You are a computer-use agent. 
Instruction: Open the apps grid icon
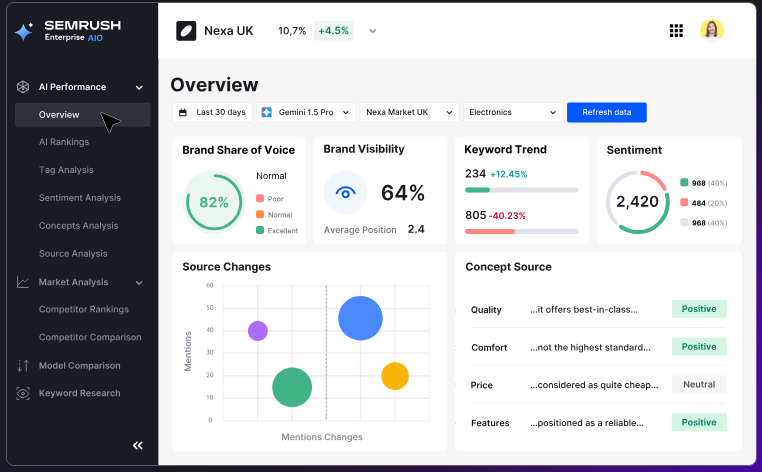(x=676, y=31)
